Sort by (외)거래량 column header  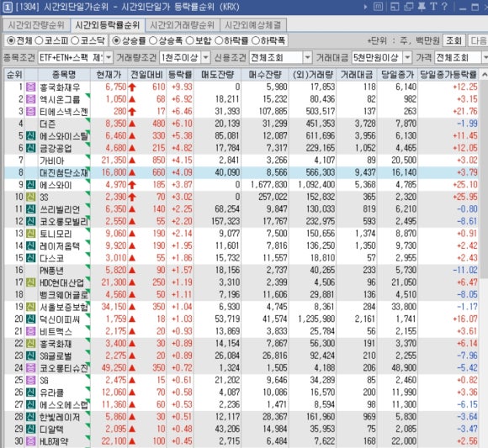[x=312, y=75]
